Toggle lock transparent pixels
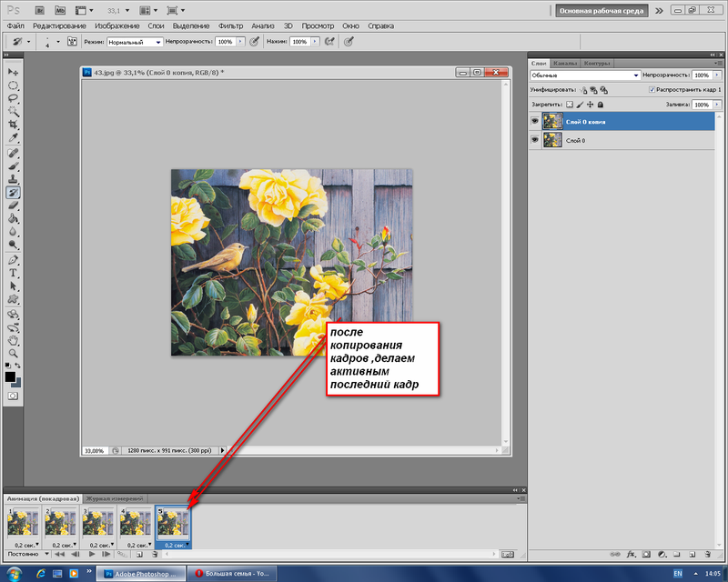This screenshot has width=728, height=582. tap(570, 105)
